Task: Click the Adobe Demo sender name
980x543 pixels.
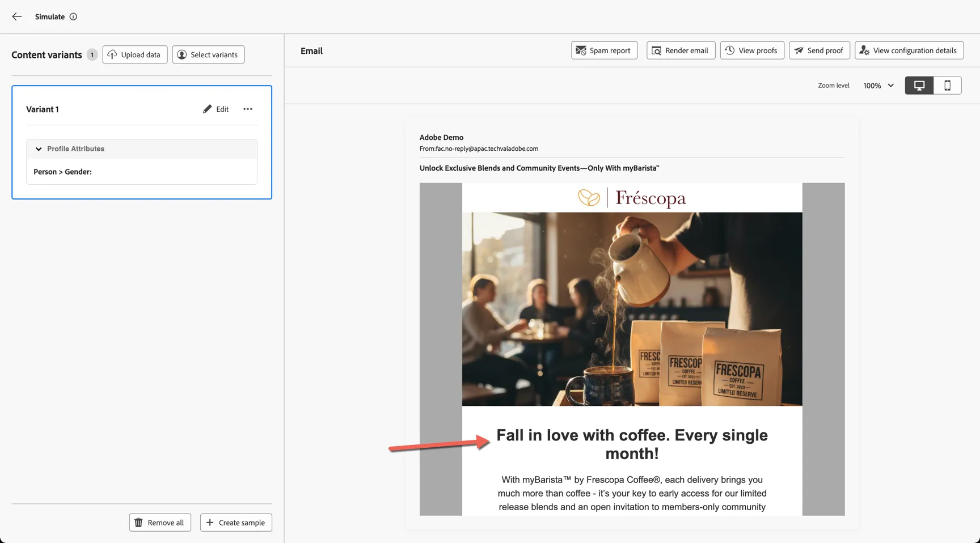Action: [441, 137]
